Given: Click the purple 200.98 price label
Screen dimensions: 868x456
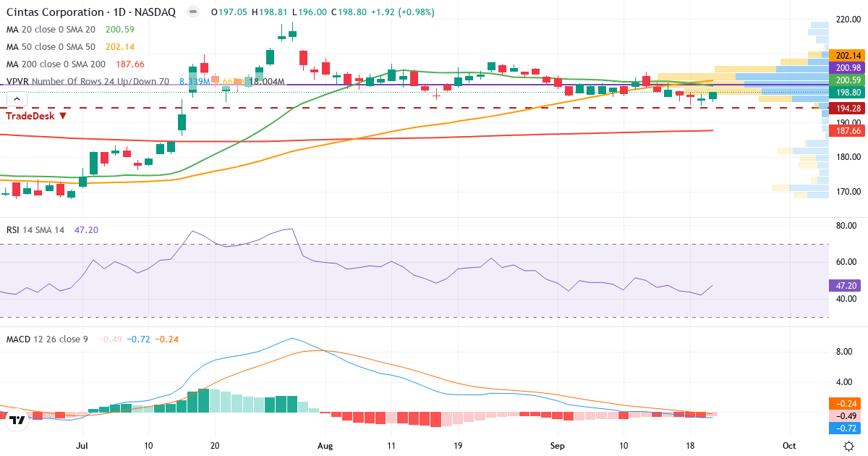Looking at the screenshot, I should [847, 67].
